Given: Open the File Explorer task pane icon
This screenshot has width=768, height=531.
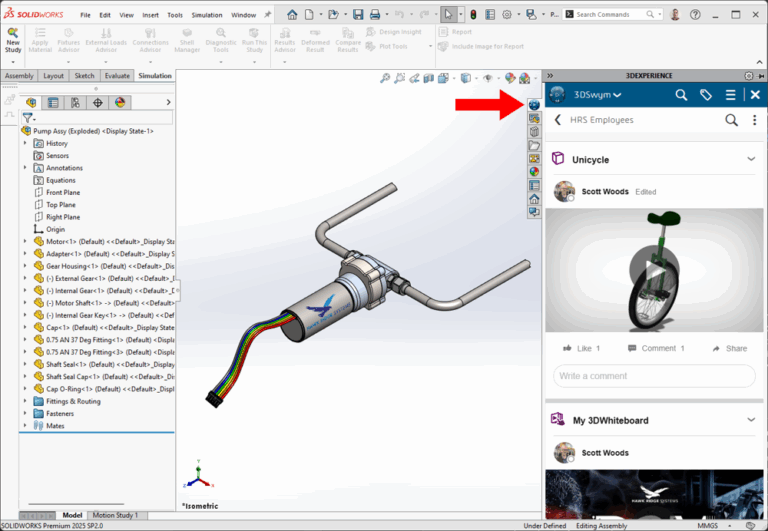Looking at the screenshot, I should [x=534, y=145].
